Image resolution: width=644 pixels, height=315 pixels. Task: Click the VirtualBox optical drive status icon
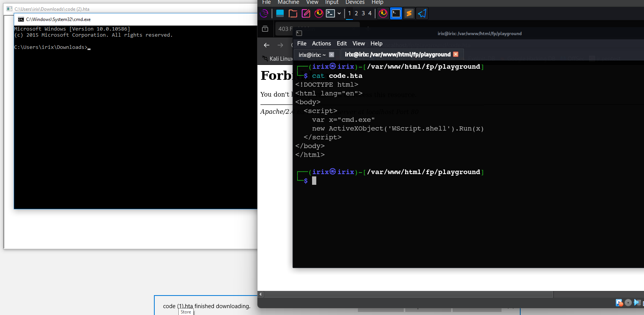[x=628, y=303]
